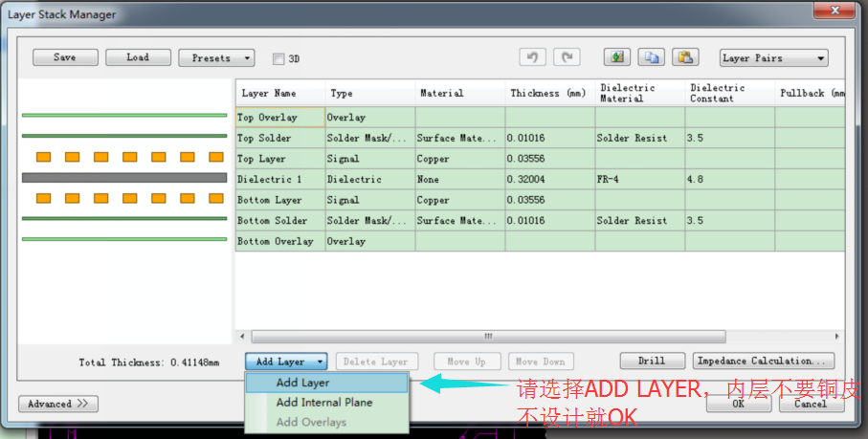The height and width of the screenshot is (439, 868).
Task: Open the Drill settings button
Action: pyautogui.click(x=651, y=361)
